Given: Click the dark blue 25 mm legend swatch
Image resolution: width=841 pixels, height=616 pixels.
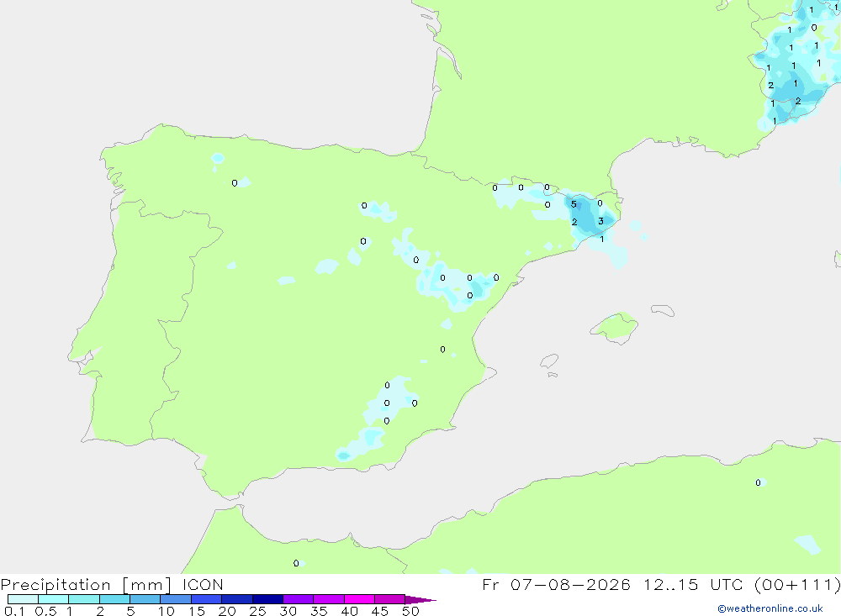Looking at the screenshot, I should (267, 599).
